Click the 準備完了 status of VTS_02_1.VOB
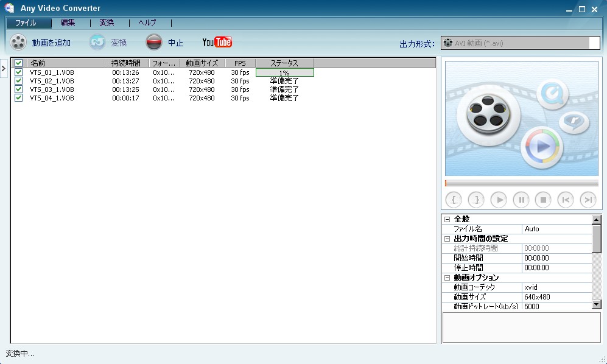 284,81
